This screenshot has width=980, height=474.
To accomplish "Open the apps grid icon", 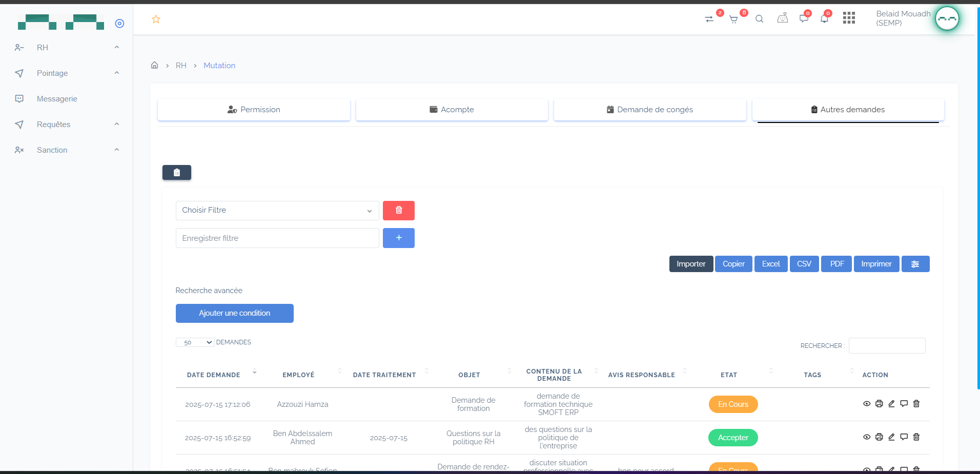I will 849,18.
